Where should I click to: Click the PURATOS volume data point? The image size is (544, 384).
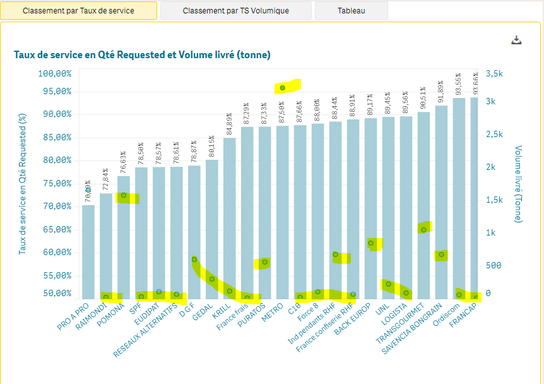pos(265,262)
